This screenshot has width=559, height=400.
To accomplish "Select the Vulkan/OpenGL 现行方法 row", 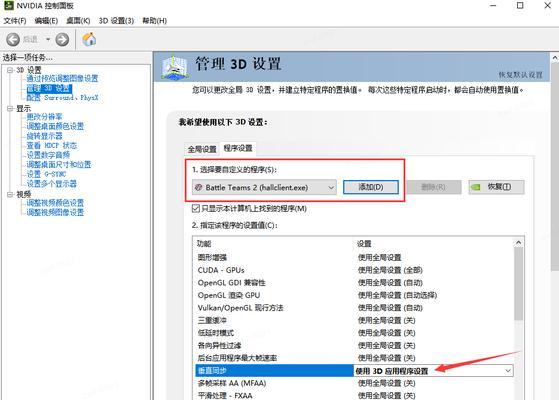I will click(354, 308).
